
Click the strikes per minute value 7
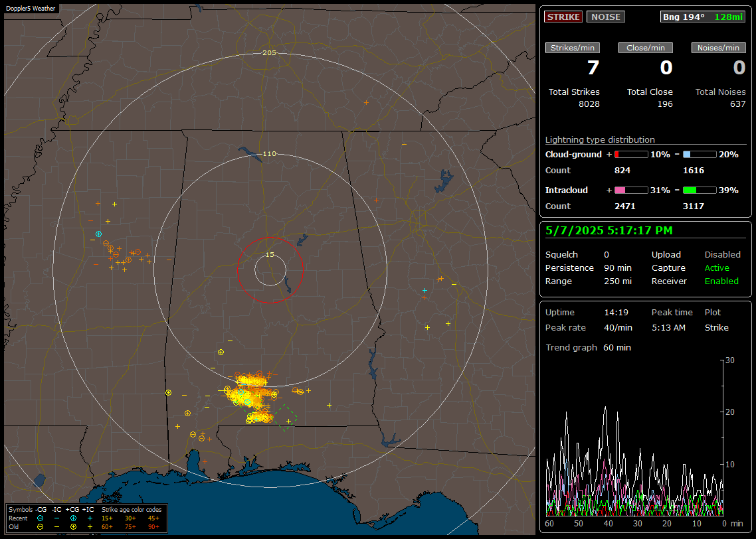pos(593,68)
